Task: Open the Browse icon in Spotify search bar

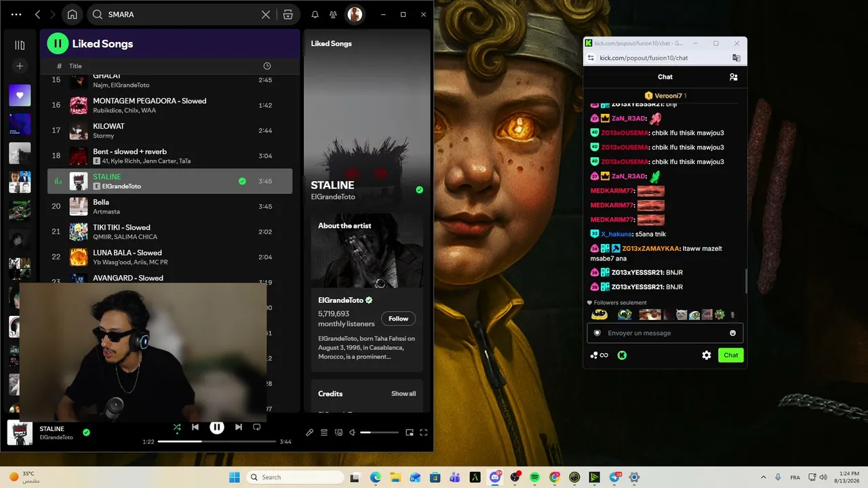Action: point(288,14)
